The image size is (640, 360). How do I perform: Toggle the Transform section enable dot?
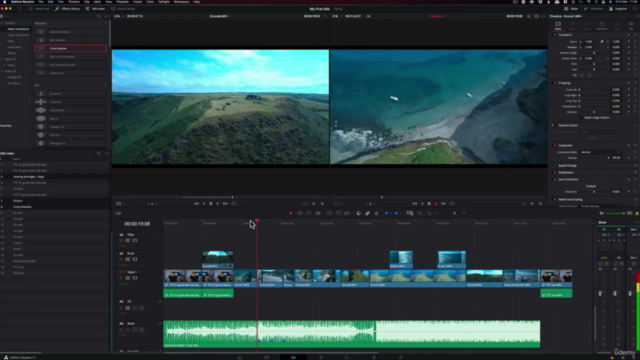coord(555,35)
